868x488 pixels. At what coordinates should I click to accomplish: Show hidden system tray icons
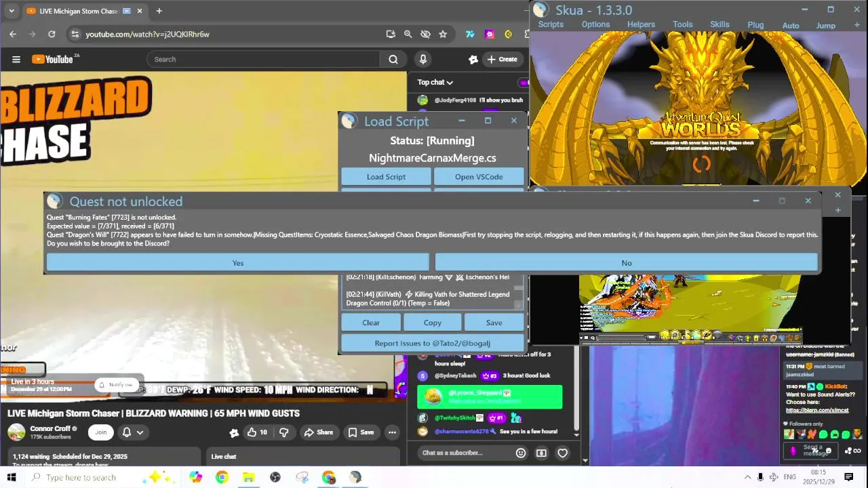[747, 477]
